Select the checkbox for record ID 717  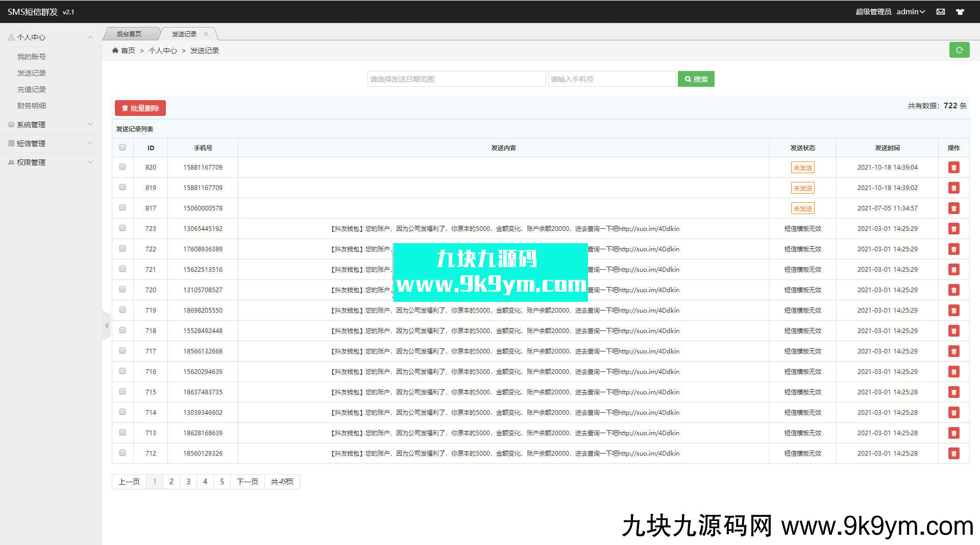(122, 351)
